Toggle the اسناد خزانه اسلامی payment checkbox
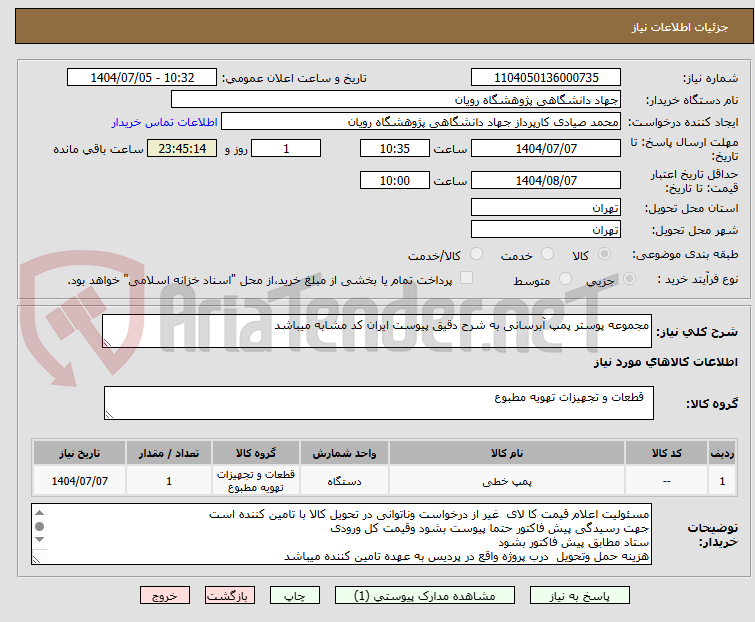The width and height of the screenshot is (755, 622). coord(465,280)
